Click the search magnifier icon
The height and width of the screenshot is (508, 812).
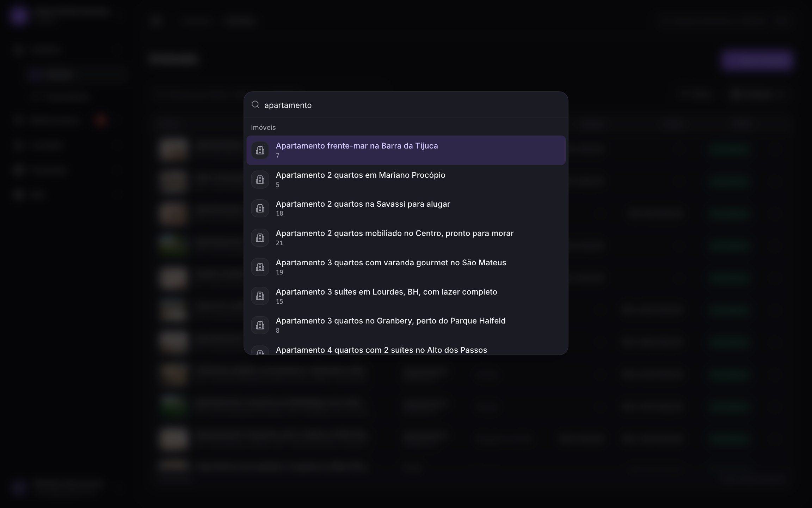pos(255,104)
